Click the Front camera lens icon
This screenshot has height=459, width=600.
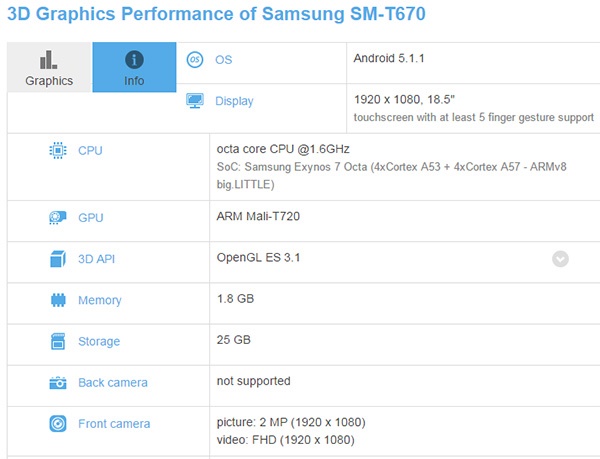tap(58, 424)
